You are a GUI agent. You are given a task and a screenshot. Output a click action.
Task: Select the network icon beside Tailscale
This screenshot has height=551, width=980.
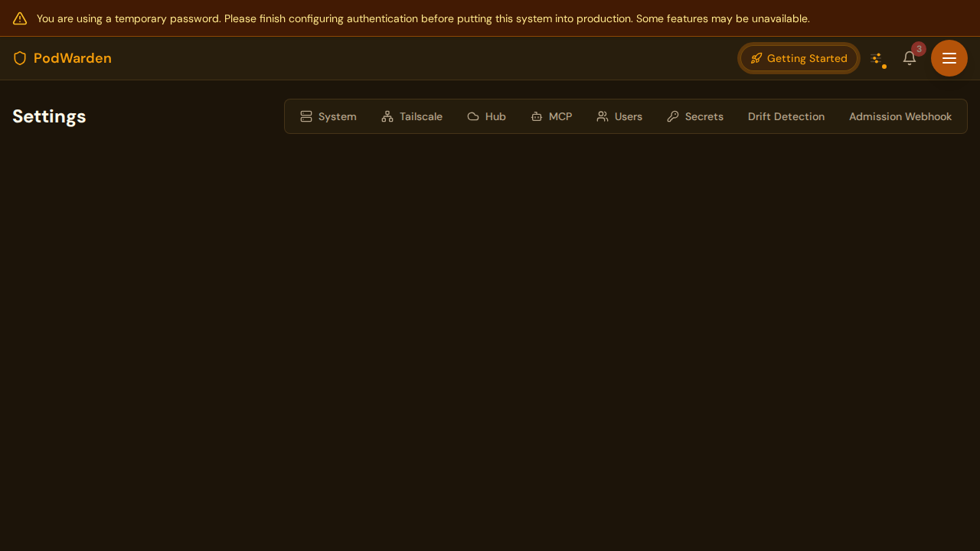387,116
